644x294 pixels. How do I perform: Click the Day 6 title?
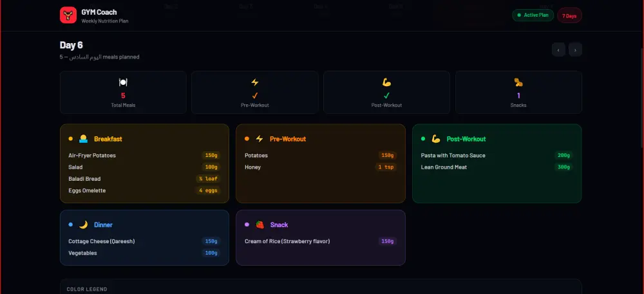coord(71,45)
